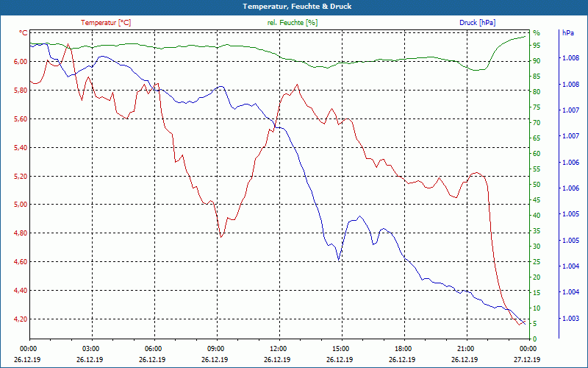Click the chart title "Temperatur, Feuchte & Druck"

pyautogui.click(x=297, y=7)
